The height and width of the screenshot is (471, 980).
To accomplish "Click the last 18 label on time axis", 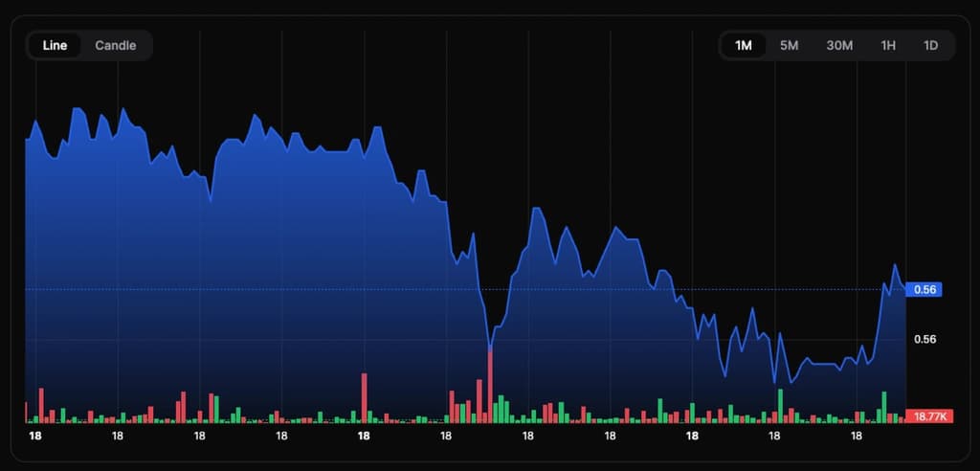I will click(x=856, y=436).
